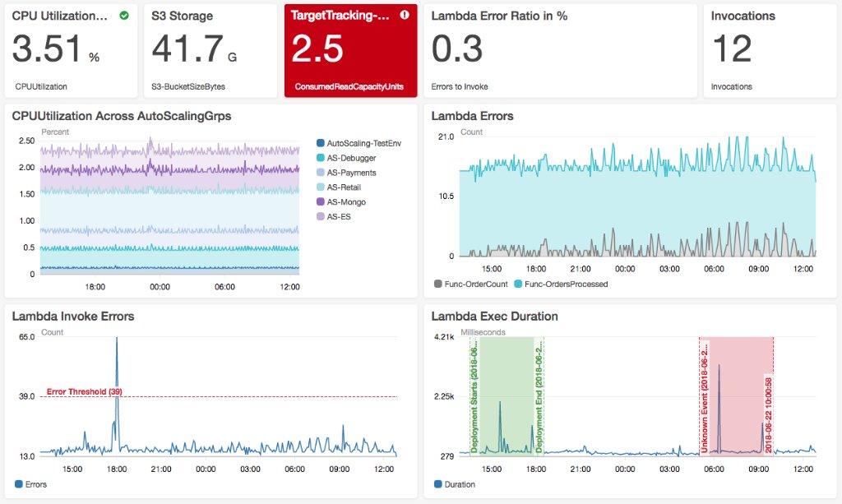This screenshot has width=842, height=504.
Task: Select the AS-Mongo legend label
Action: 346,201
